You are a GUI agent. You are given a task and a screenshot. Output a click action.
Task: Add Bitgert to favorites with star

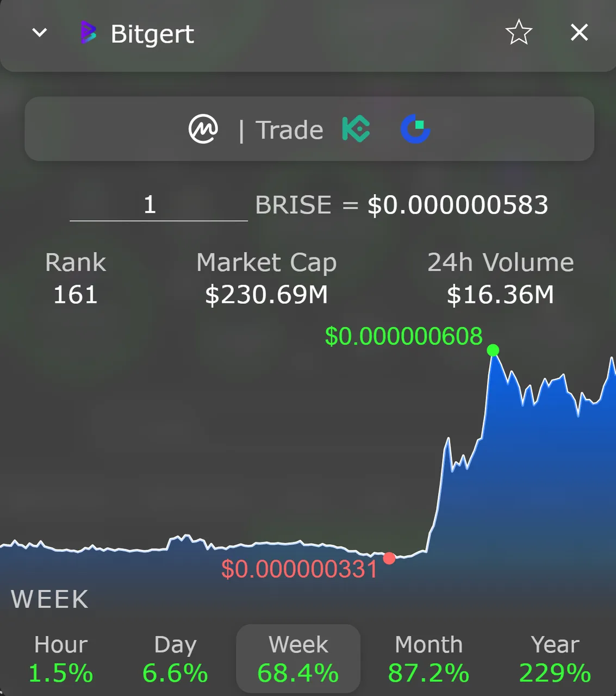pos(519,33)
